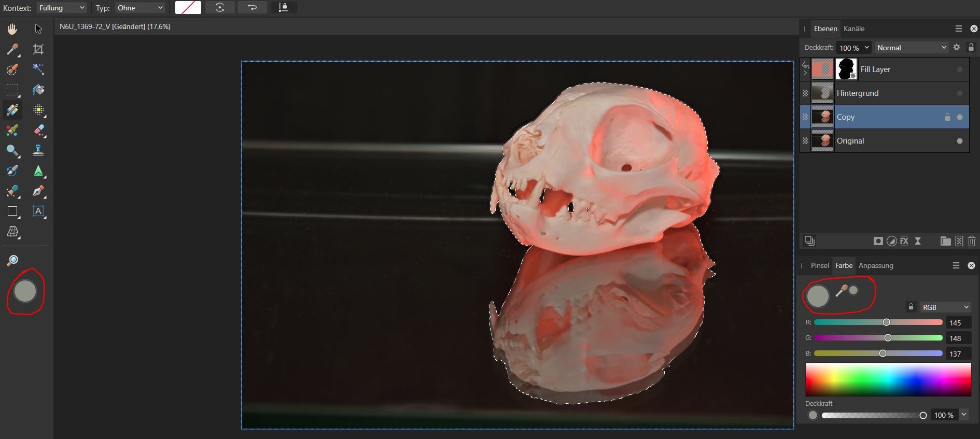This screenshot has width=980, height=439.
Task: Select the Crop tool
Action: (38, 49)
